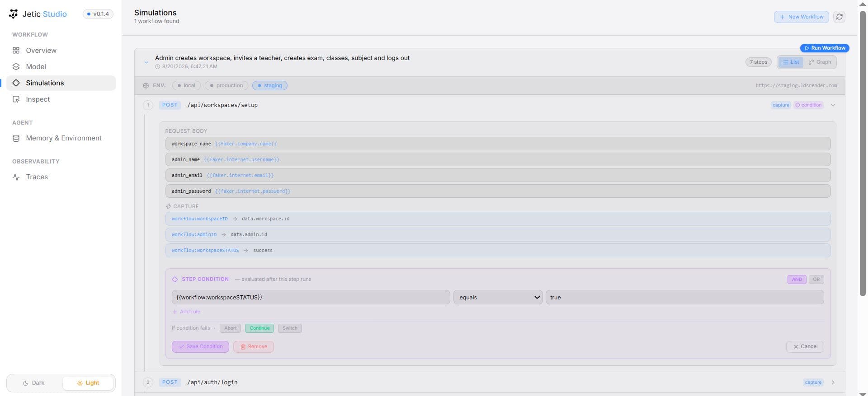The image size is (868, 396).
Task: Open Overview in the sidebar
Action: (61, 51)
